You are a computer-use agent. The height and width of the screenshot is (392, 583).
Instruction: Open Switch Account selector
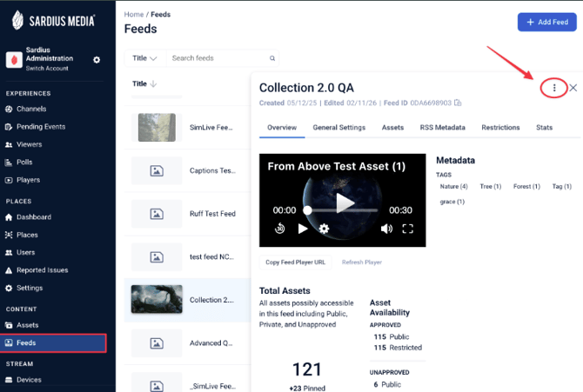point(48,68)
